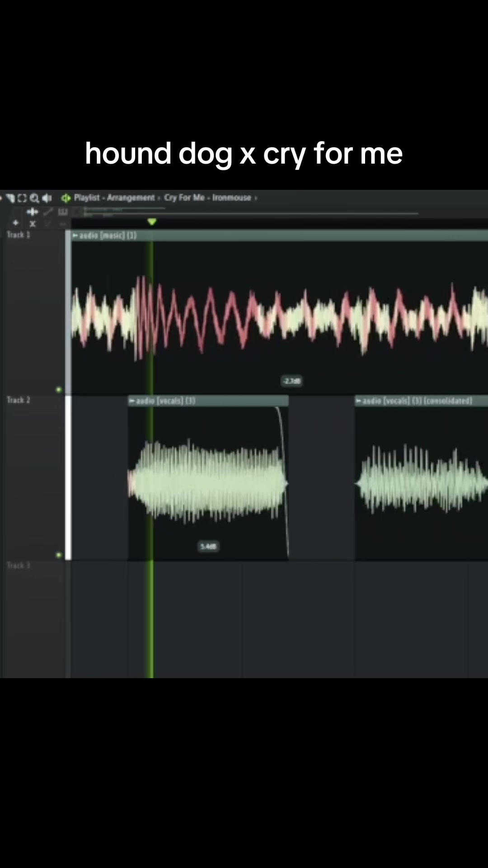Click the speaker playback tool icon
The height and width of the screenshot is (868, 488).
47,198
